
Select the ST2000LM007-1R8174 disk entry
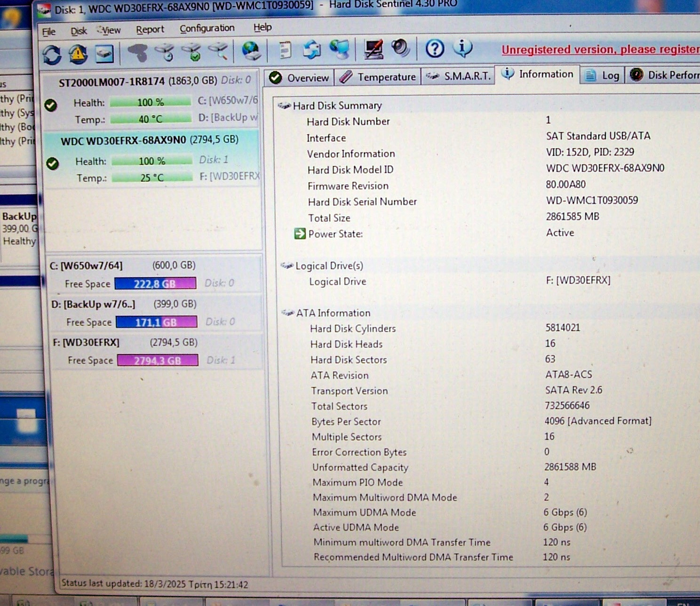tap(151, 100)
